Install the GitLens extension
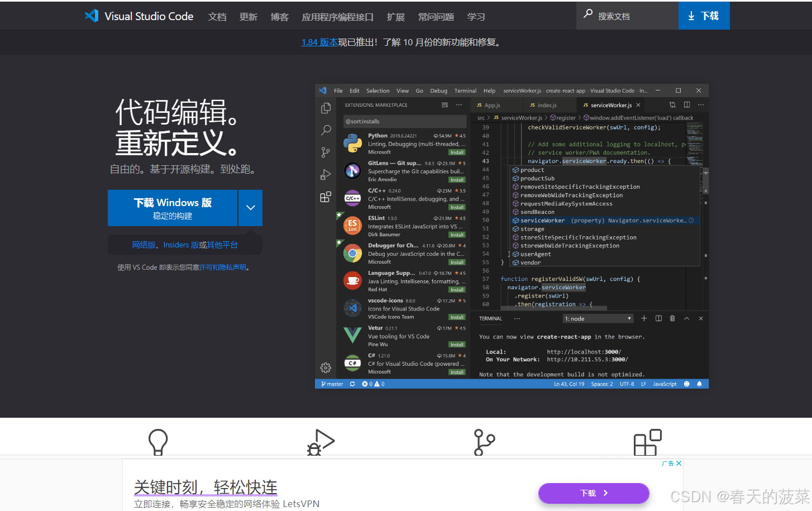Screen dimensions: 812x511 point(457,180)
